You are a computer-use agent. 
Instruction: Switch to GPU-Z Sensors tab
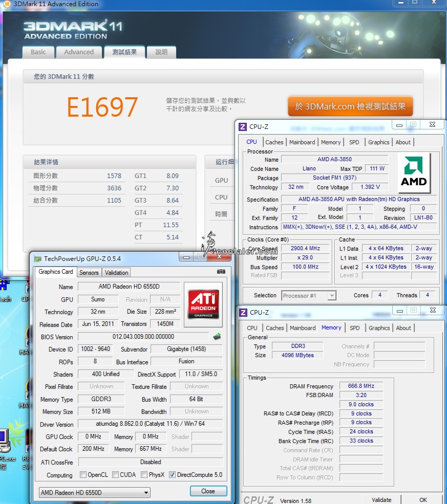click(x=89, y=273)
